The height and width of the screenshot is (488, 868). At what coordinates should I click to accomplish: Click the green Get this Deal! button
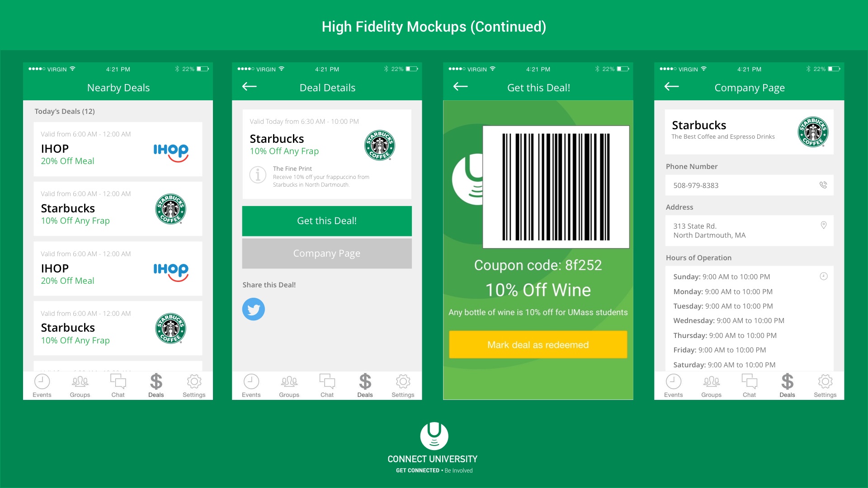coord(327,221)
